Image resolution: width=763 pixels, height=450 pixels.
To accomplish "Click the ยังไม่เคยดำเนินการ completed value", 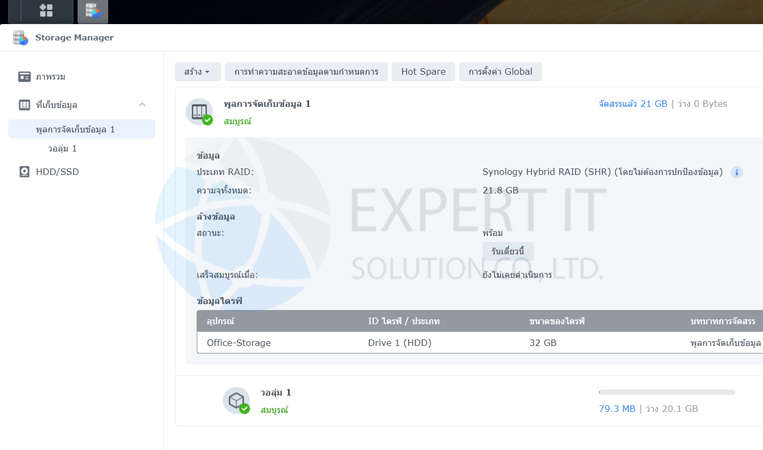I will pyautogui.click(x=517, y=275).
